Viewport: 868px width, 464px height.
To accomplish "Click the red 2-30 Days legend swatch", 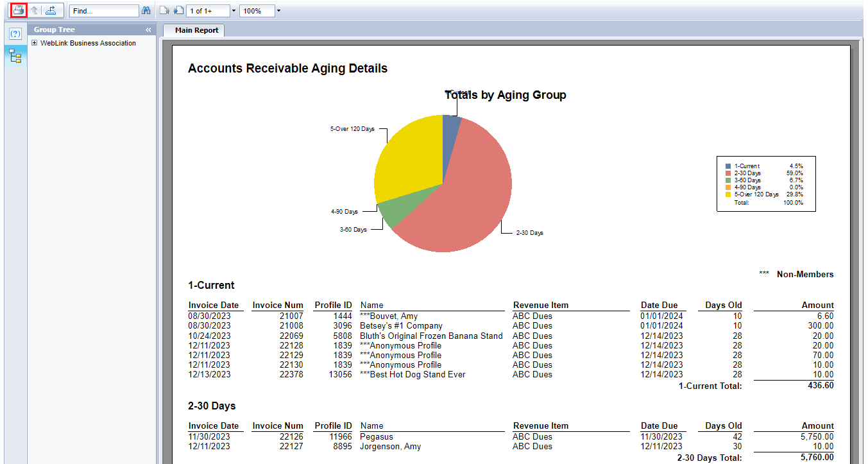I will tap(728, 173).
